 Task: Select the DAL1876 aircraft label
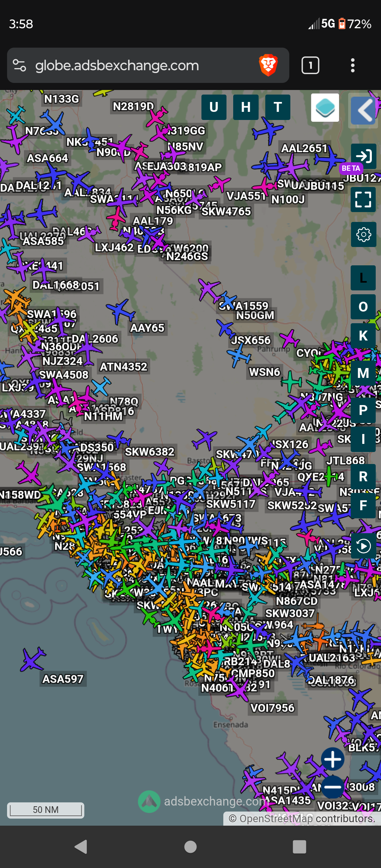[x=331, y=680]
